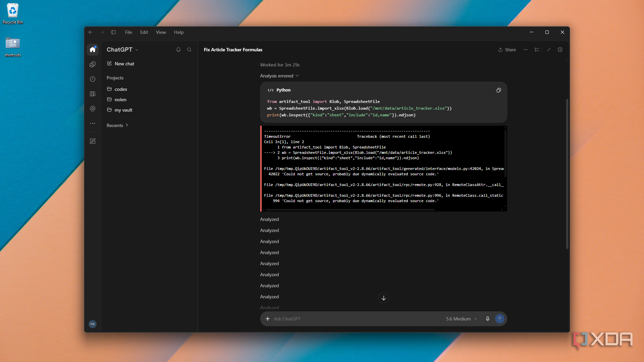
Task: Minimize the ChatGPT window
Action: tap(532, 32)
